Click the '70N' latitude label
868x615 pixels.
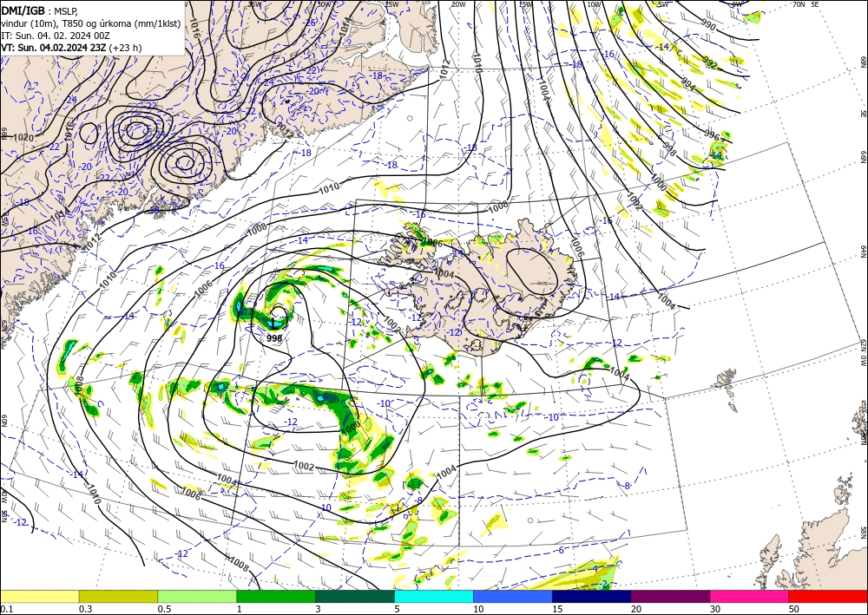pyautogui.click(x=799, y=3)
